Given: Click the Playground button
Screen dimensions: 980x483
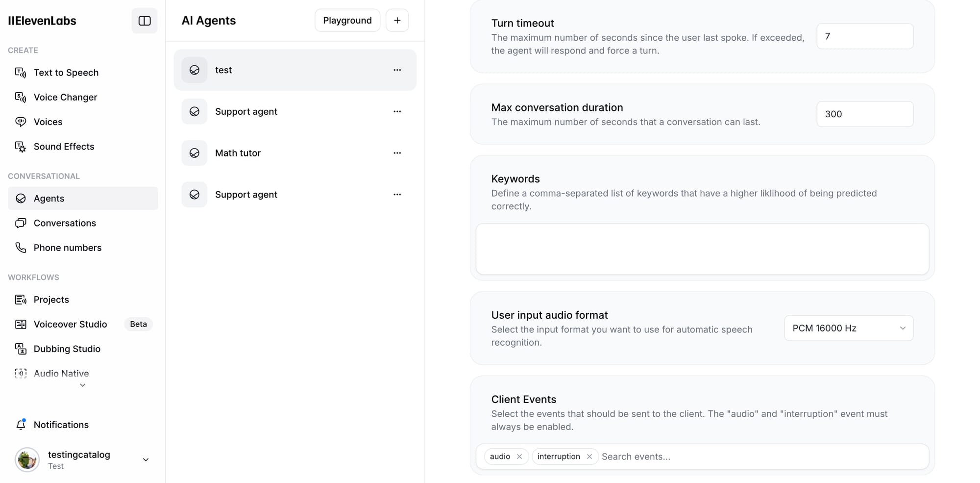Looking at the screenshot, I should 347,21.
